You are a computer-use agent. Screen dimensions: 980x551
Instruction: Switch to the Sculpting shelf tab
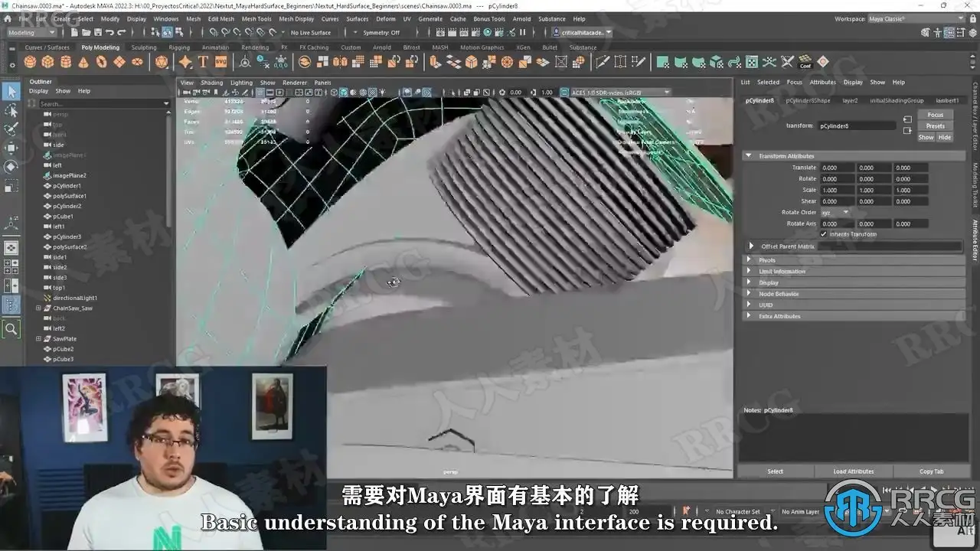coord(143,47)
